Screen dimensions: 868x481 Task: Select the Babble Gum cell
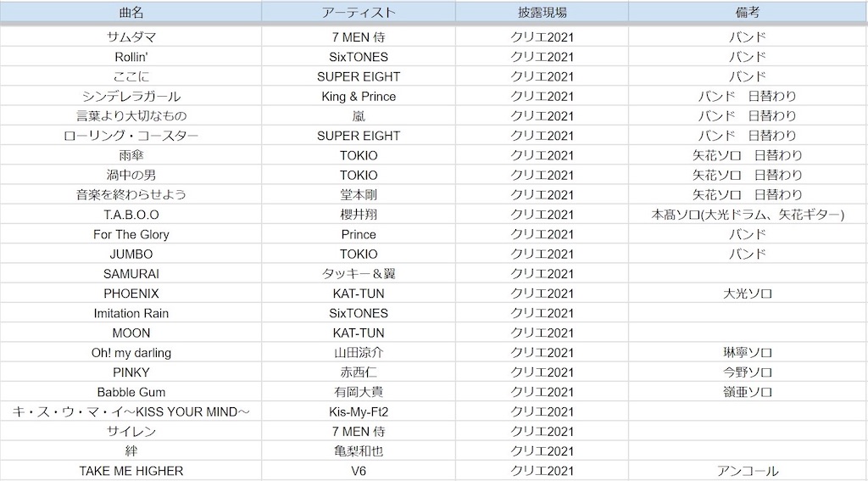[131, 392]
